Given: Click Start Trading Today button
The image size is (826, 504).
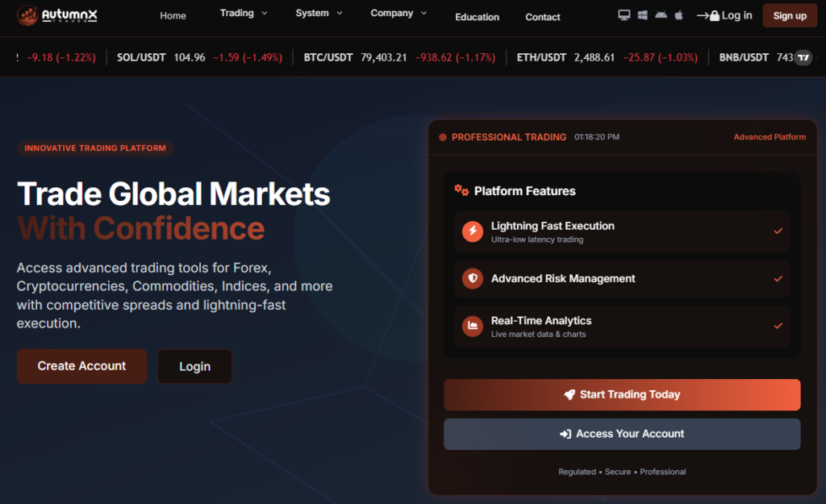Looking at the screenshot, I should [x=622, y=394].
